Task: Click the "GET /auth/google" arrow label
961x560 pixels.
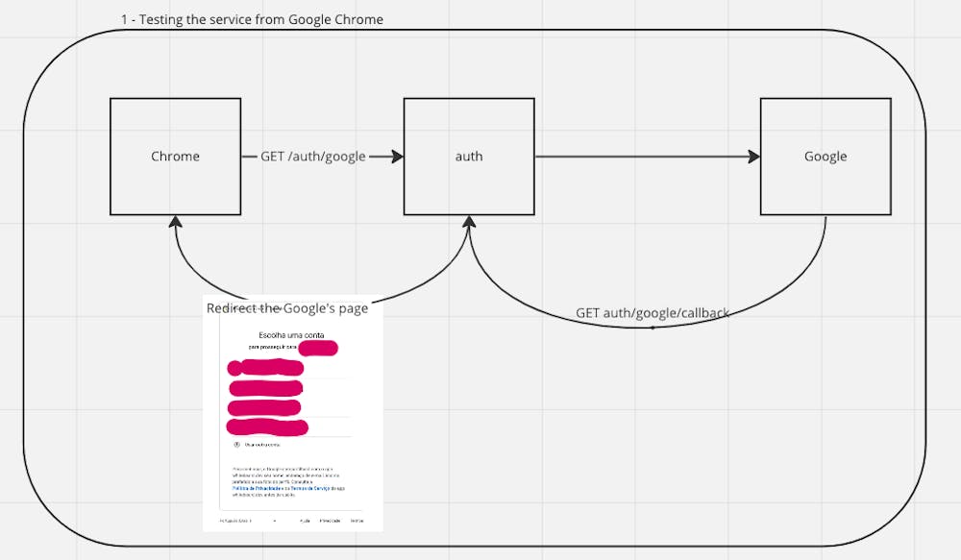Action: tap(314, 156)
